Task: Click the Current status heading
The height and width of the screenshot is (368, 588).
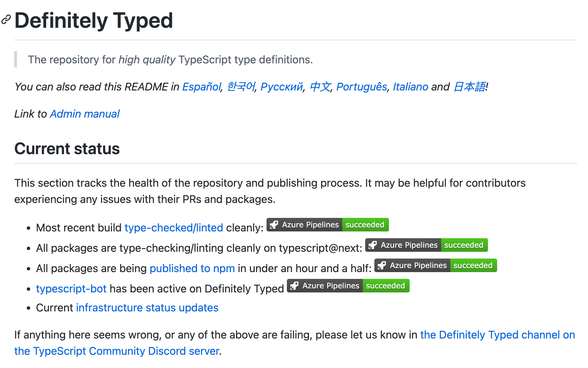Action: point(67,149)
